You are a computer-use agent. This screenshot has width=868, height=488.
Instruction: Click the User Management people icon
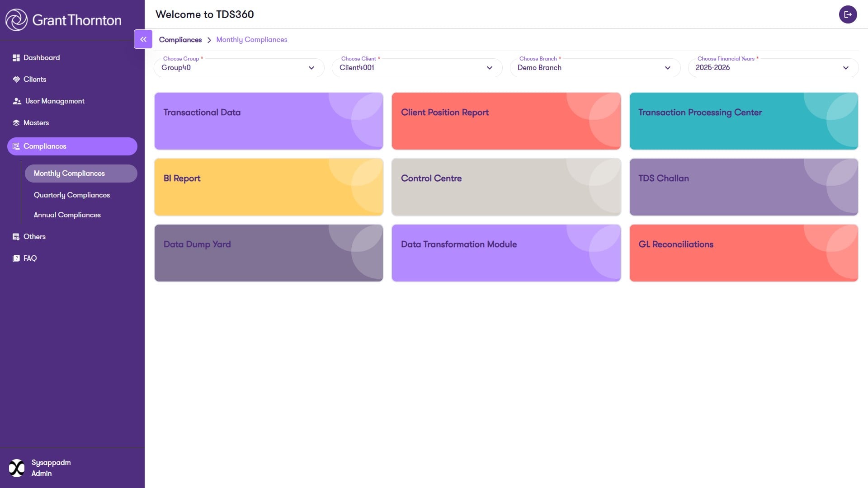click(17, 101)
